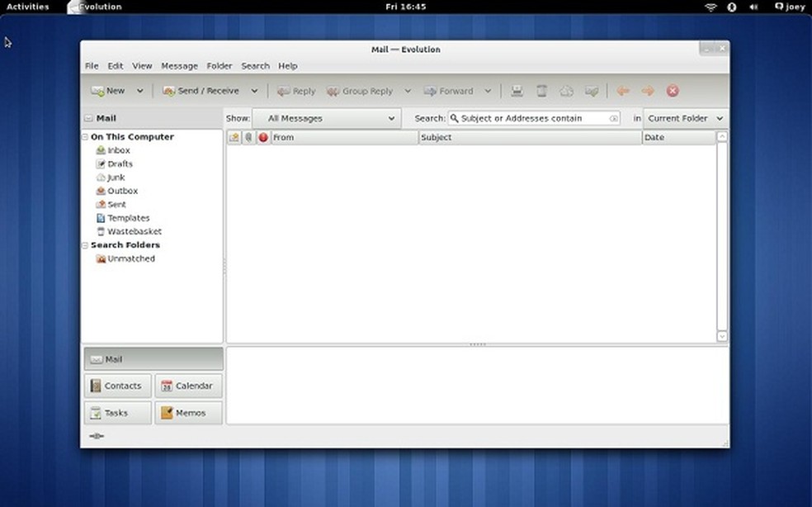
Task: Open the Folder menu
Action: coord(220,66)
